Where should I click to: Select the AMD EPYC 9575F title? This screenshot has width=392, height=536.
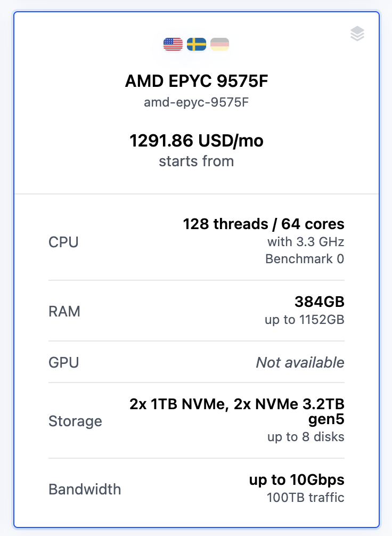click(x=197, y=81)
